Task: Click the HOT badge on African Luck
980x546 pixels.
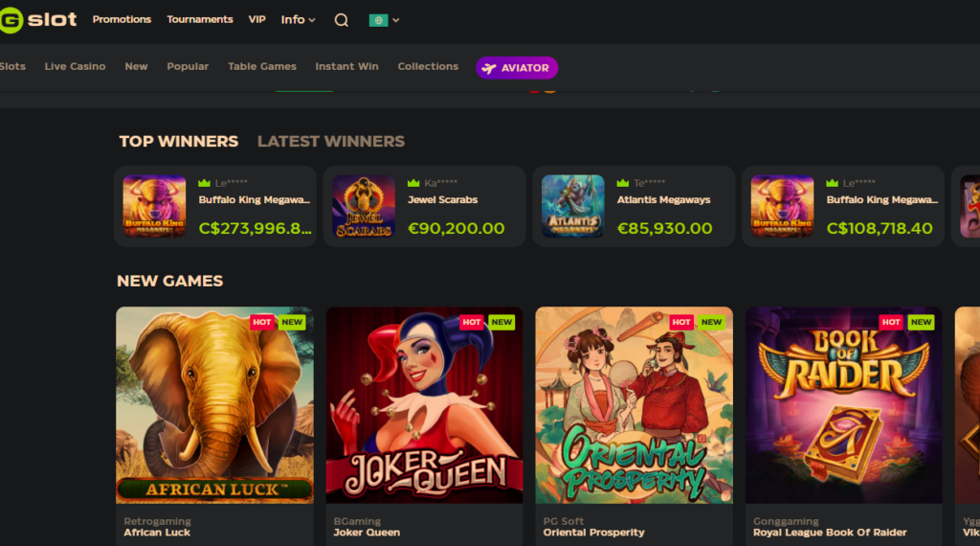Action: 262,322
